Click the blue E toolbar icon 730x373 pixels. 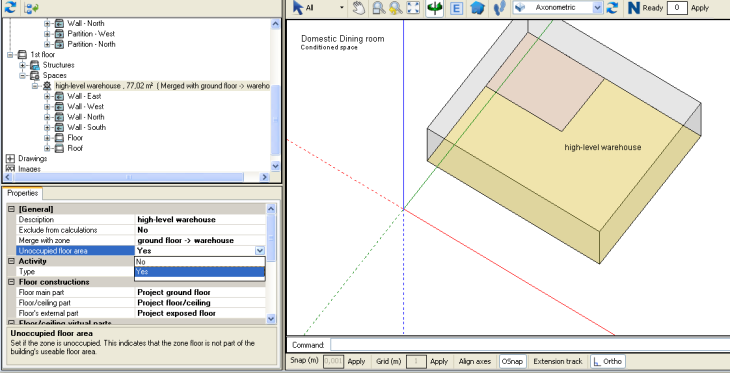pyautogui.click(x=457, y=8)
